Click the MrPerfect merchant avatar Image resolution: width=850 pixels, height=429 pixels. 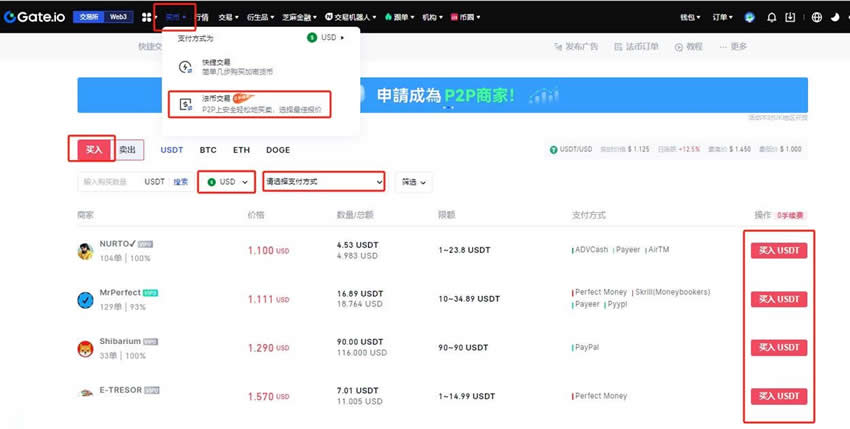click(85, 299)
